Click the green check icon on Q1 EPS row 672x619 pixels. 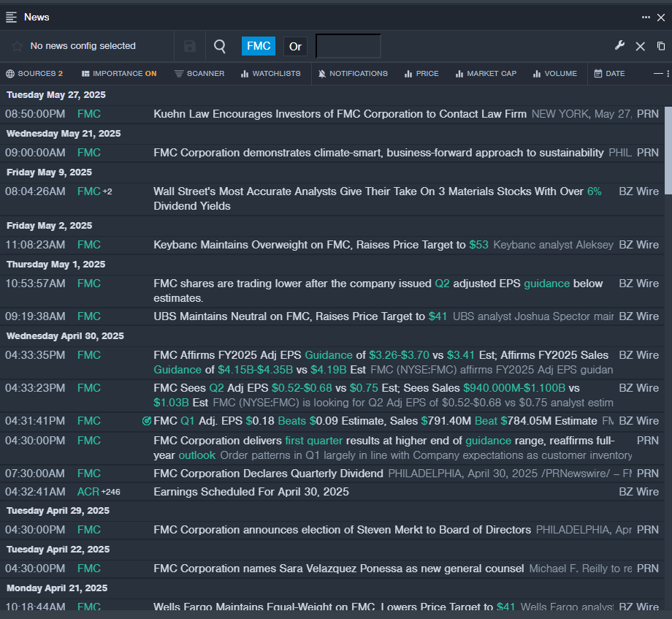(x=147, y=421)
